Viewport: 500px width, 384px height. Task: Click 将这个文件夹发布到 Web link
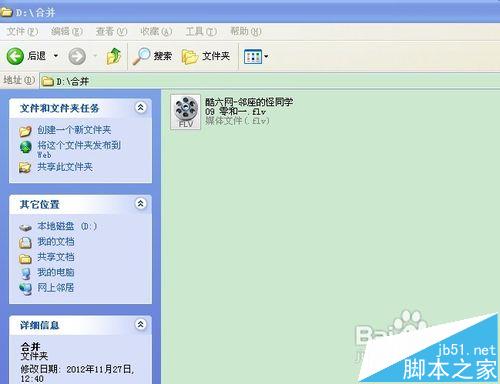79,149
